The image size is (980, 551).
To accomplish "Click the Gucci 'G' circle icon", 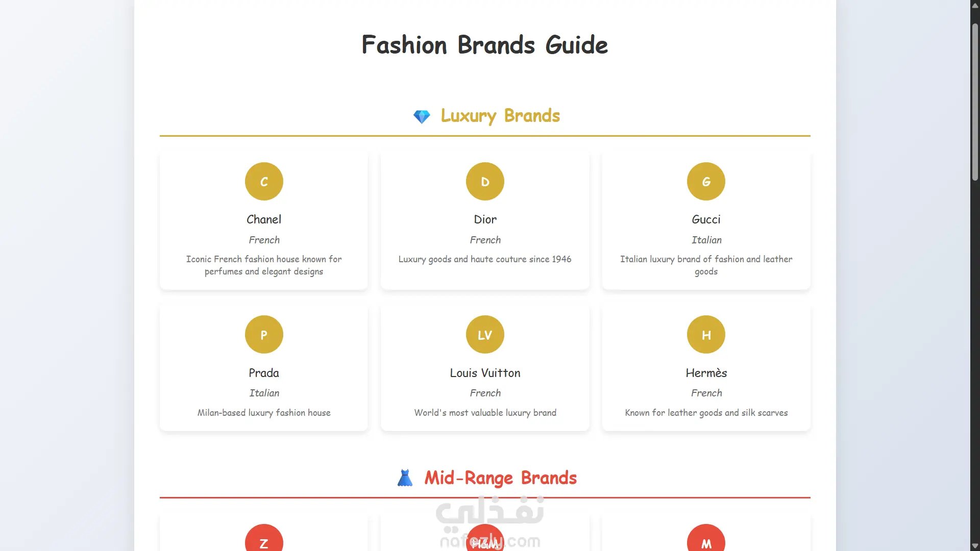I will point(706,182).
